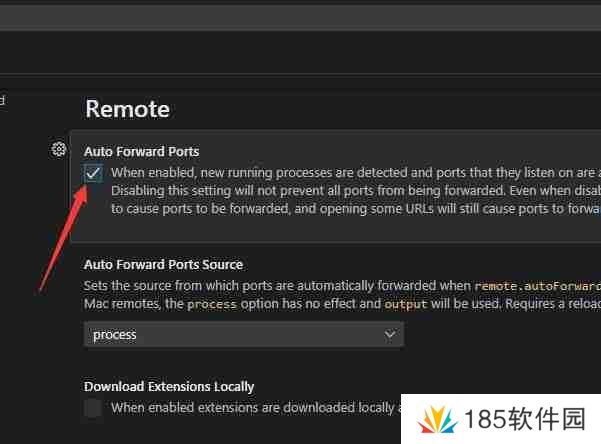Viewport: 601px width, 444px height.
Task: Click the Auto Forward Ports Source title
Action: 163,265
